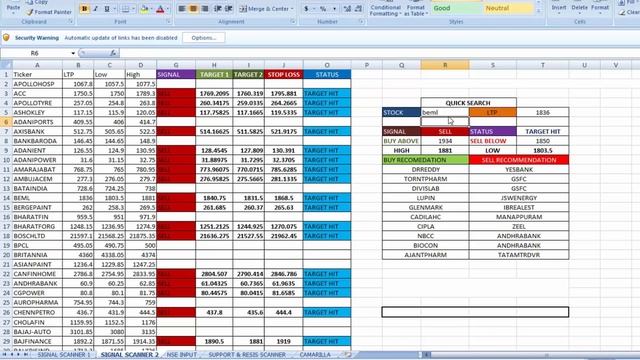The height and width of the screenshot is (360, 640).
Task: Toggle Bold formatting
Action: 84,9
